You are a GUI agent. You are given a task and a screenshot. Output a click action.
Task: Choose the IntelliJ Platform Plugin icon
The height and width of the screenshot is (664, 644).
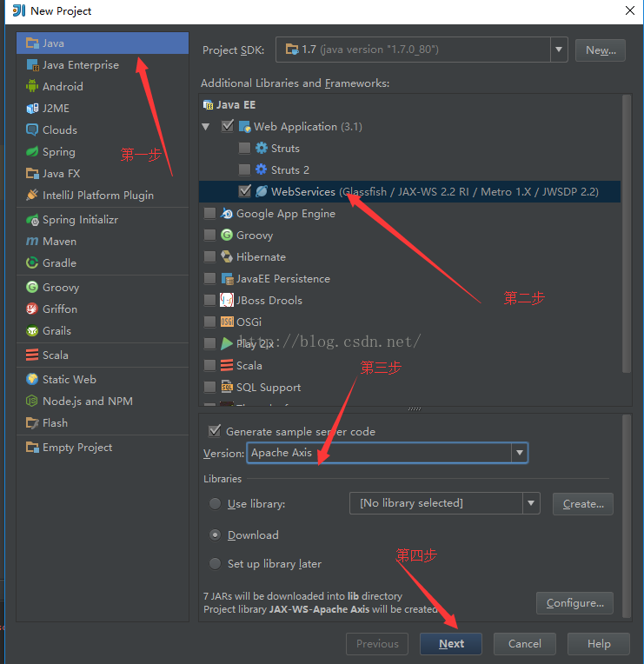coord(32,195)
